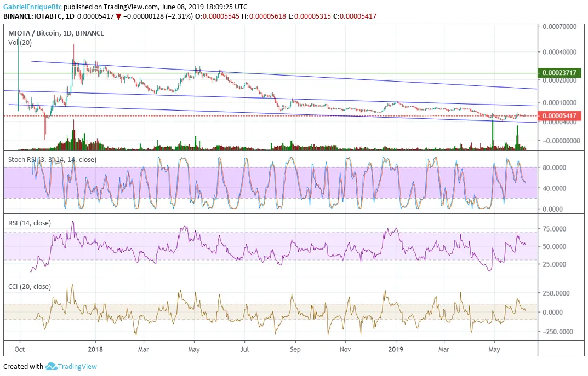This screenshot has width=588, height=376.
Task: Click the GabrielEnriqueBtc author name
Action: coord(32,7)
